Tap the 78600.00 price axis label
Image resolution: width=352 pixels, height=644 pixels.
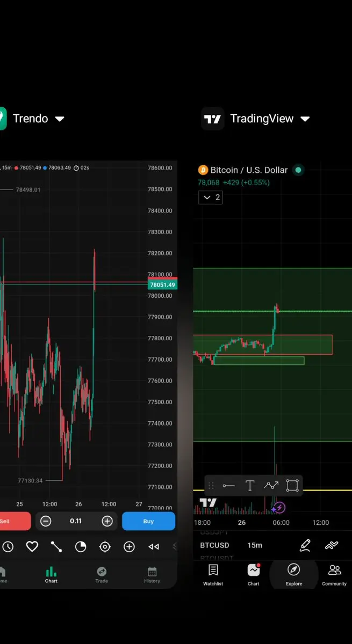click(x=160, y=167)
